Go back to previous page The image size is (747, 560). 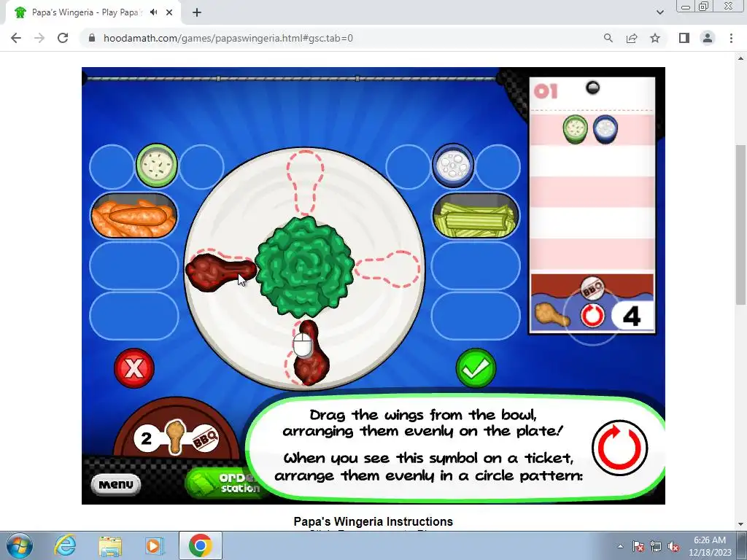(16, 38)
